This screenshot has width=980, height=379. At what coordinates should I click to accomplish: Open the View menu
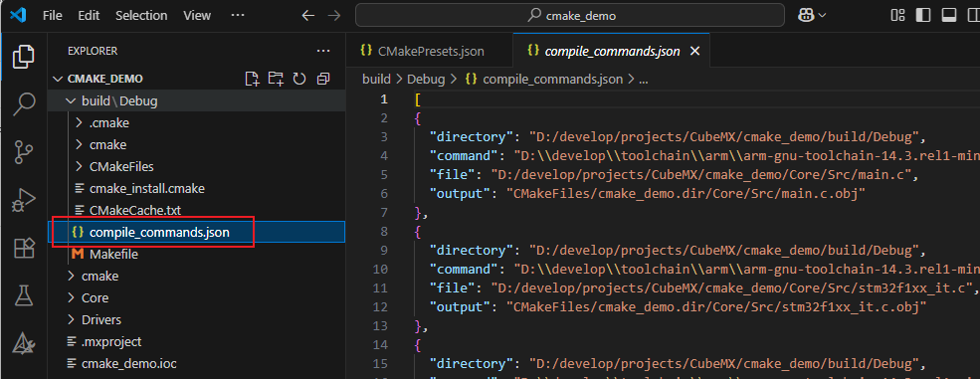197,16
